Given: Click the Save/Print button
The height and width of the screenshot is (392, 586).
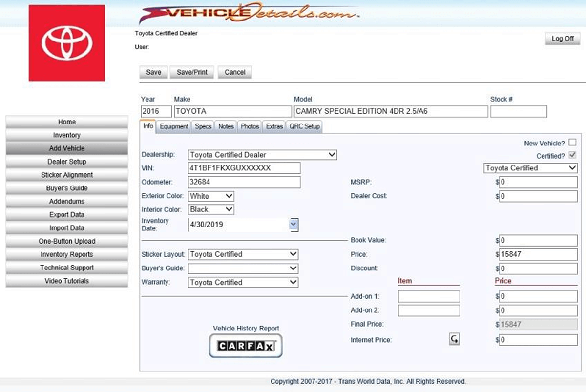Looking at the screenshot, I should point(192,72).
